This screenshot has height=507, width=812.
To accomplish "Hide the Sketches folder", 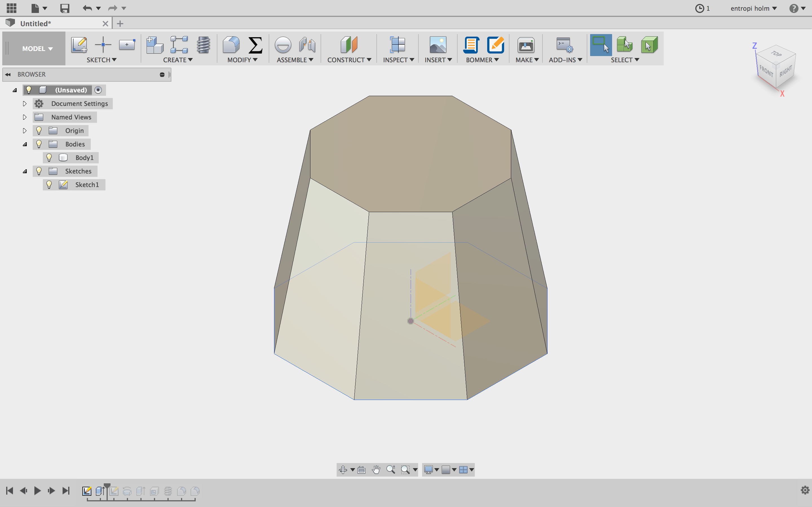I will click(x=39, y=171).
